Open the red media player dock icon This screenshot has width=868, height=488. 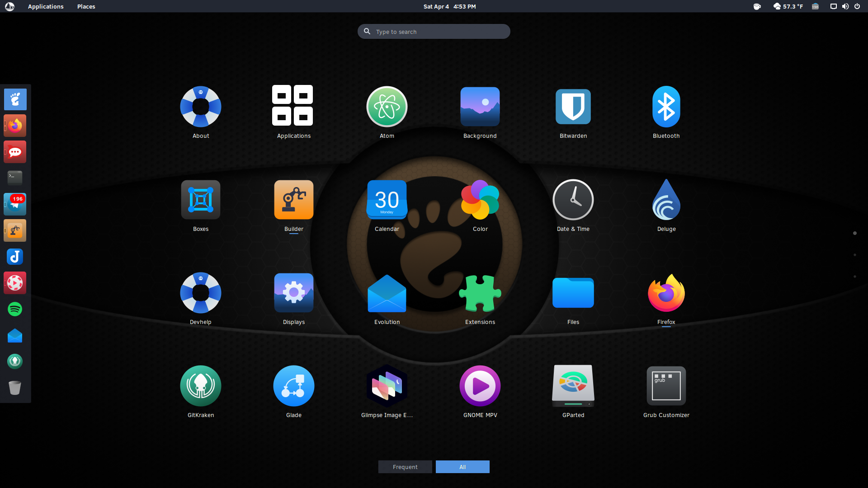(15, 283)
